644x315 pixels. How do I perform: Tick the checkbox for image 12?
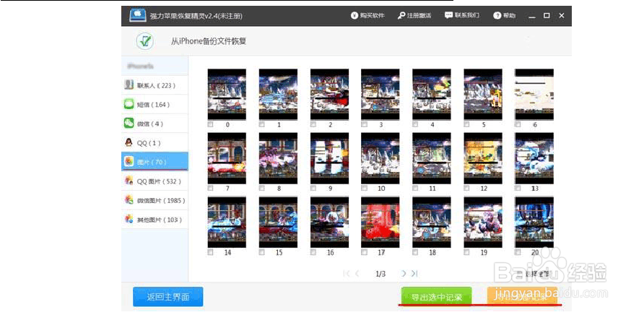[x=466, y=188]
